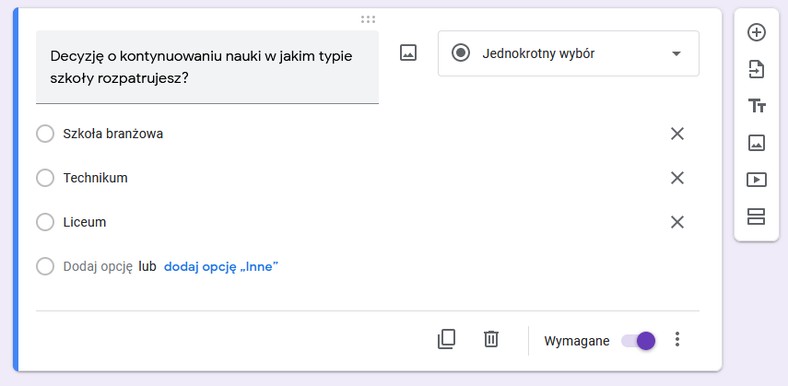The width and height of the screenshot is (788, 386).
Task: Open the Jednokrotny wybór question type dropdown
Action: pyautogui.click(x=568, y=53)
